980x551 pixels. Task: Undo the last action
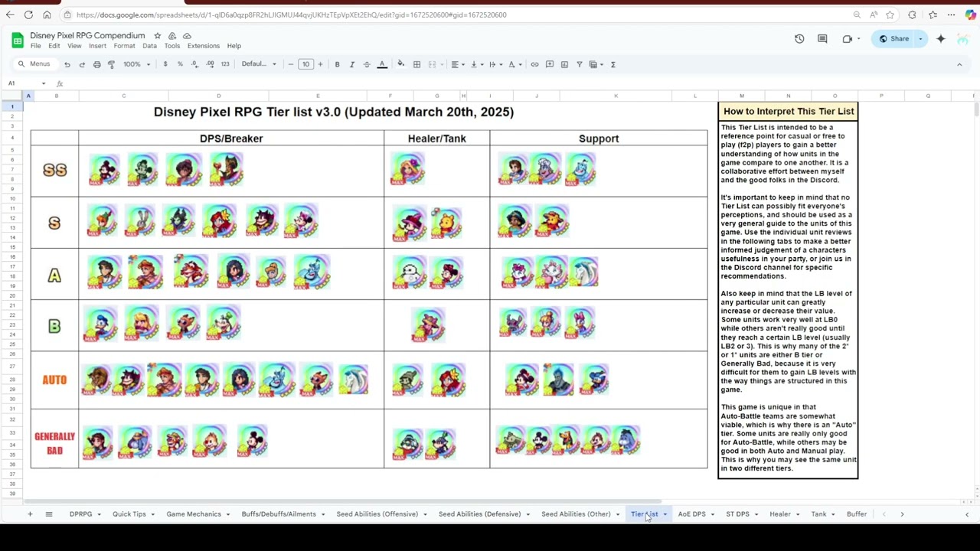point(67,64)
